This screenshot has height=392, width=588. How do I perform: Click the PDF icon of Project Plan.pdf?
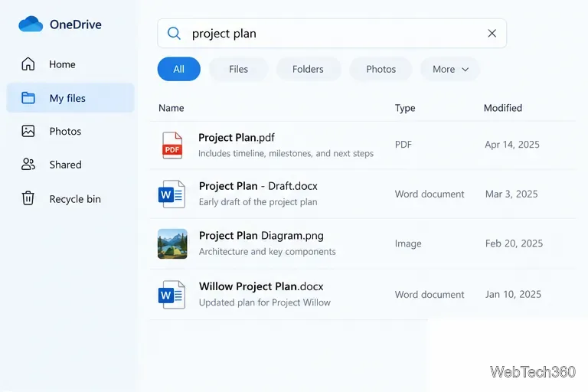pyautogui.click(x=172, y=145)
